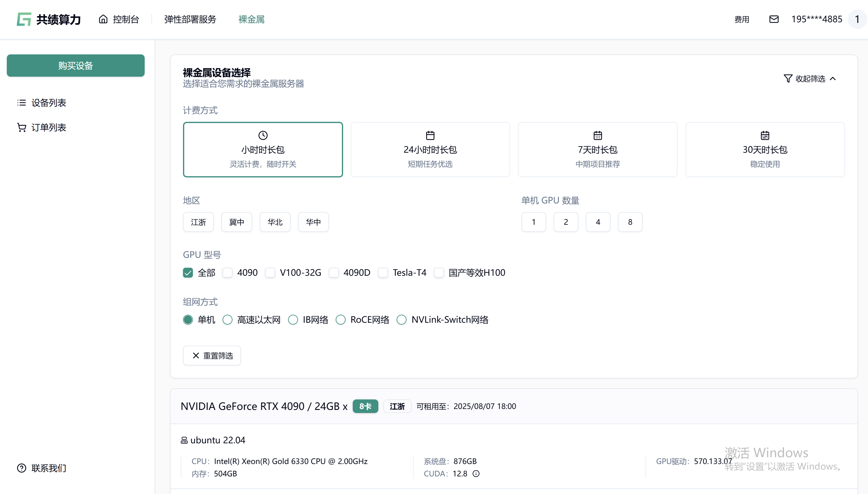868x494 pixels.
Task: Click the CUDA info circle icon
Action: 476,473
